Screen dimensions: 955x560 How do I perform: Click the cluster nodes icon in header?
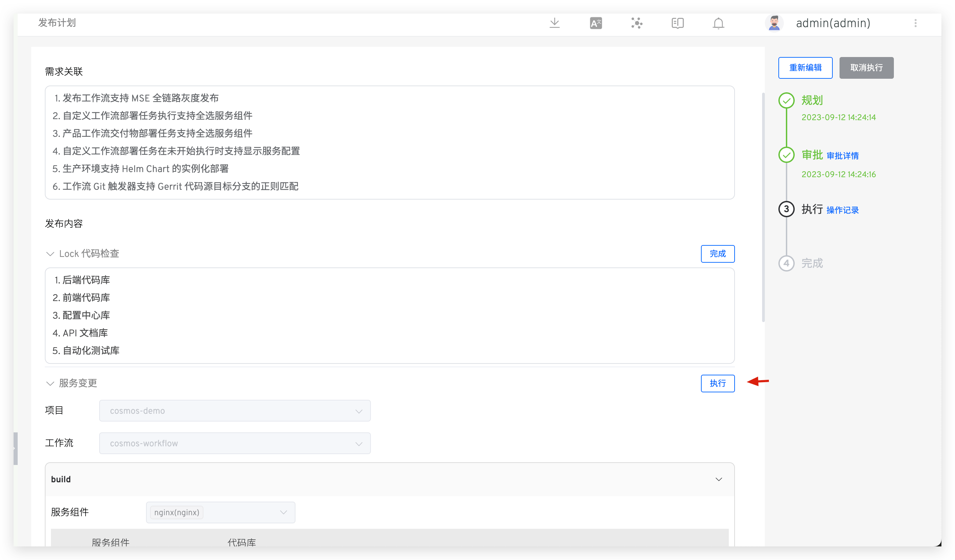pos(637,23)
